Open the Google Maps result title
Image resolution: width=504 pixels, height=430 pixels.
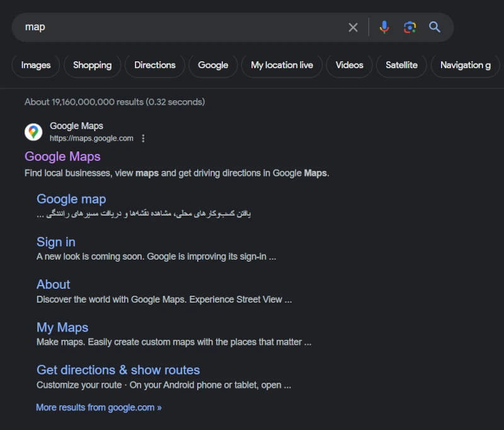click(x=62, y=156)
